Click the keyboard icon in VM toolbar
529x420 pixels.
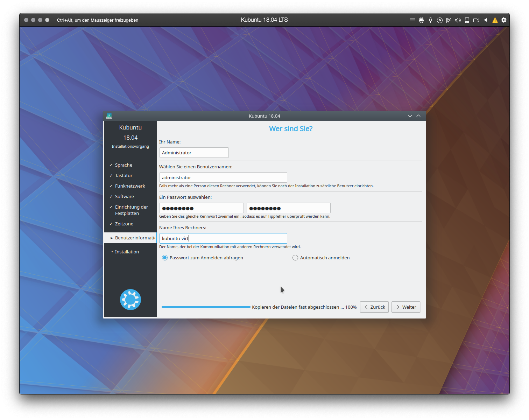pos(412,20)
